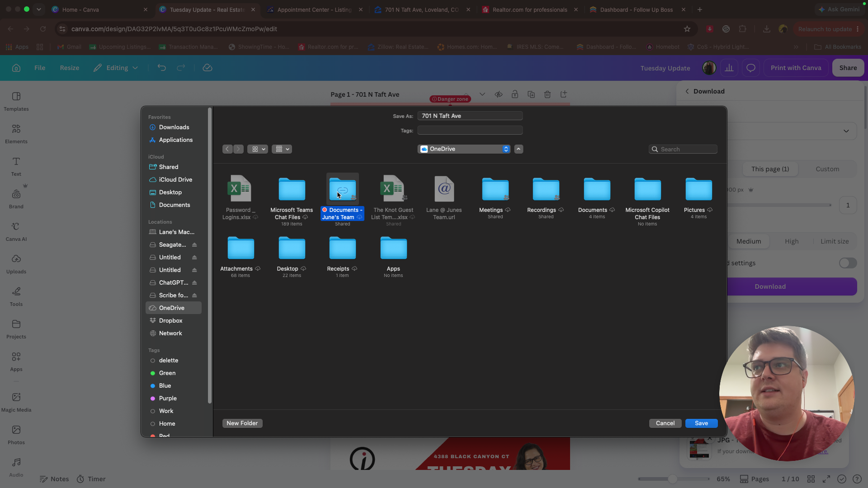The image size is (868, 488).
Task: Select the Green tag in sidebar
Action: point(167,373)
